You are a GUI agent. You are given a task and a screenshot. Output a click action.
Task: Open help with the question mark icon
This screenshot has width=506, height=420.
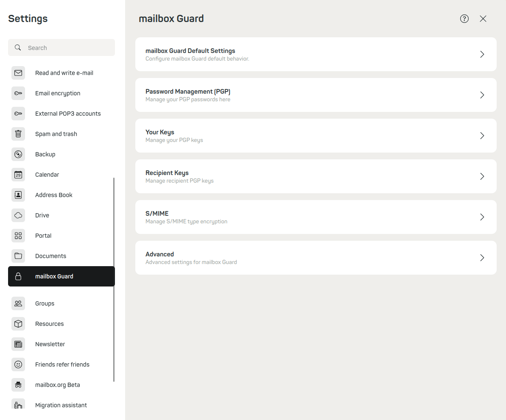click(464, 19)
